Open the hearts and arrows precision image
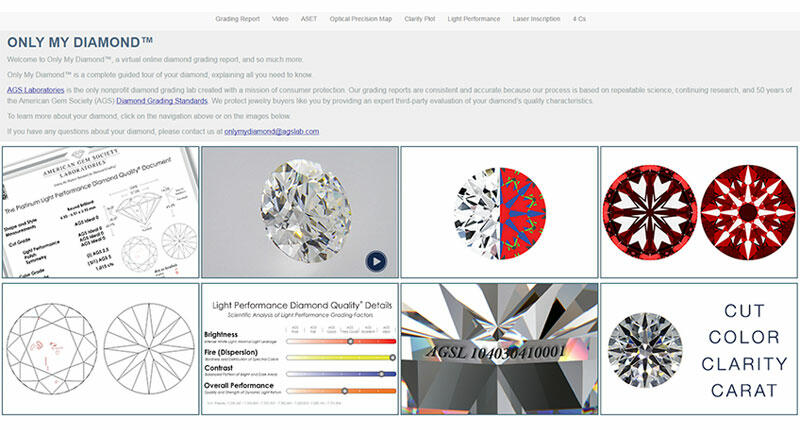The width and height of the screenshot is (800, 430). [x=699, y=212]
